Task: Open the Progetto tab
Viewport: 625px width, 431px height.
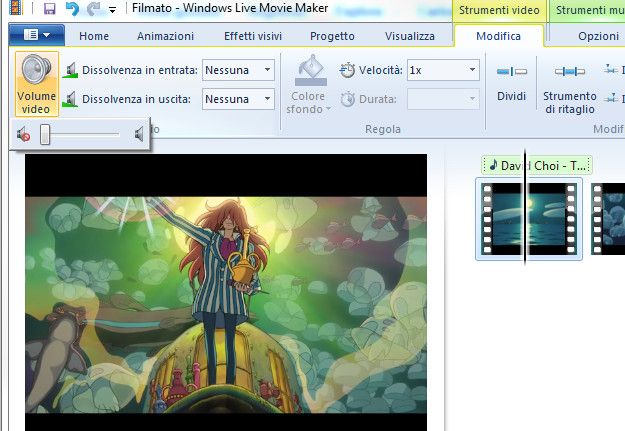Action: click(332, 36)
